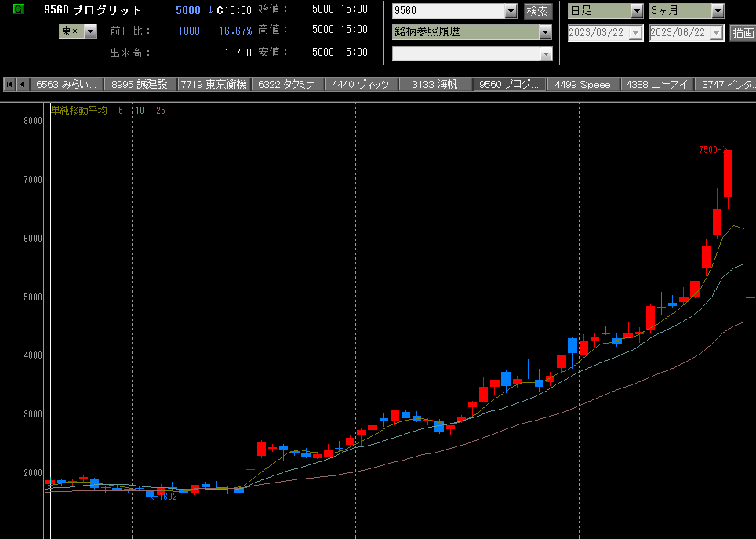Click the moving average period 10 label
Image resolution: width=756 pixels, height=539 pixels.
coord(140,111)
